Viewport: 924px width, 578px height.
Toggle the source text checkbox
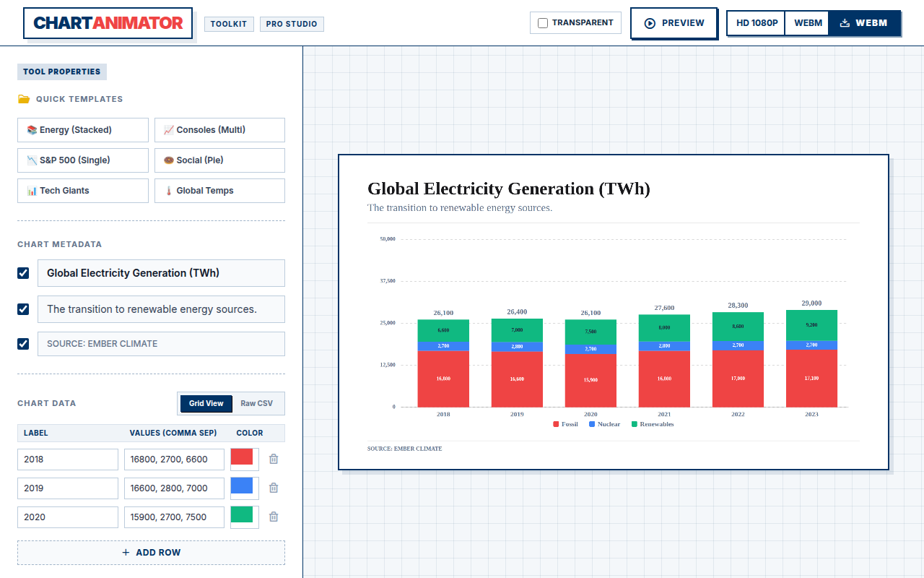[x=23, y=344]
